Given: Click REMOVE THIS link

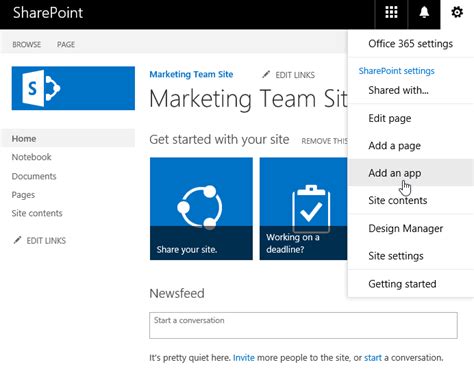Looking at the screenshot, I should click(x=324, y=141).
